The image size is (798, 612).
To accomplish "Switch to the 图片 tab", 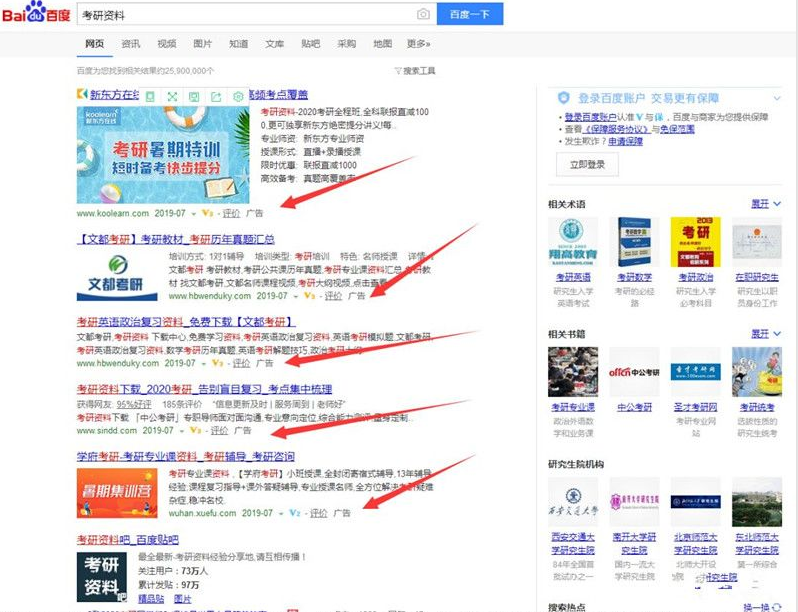I will tap(202, 44).
